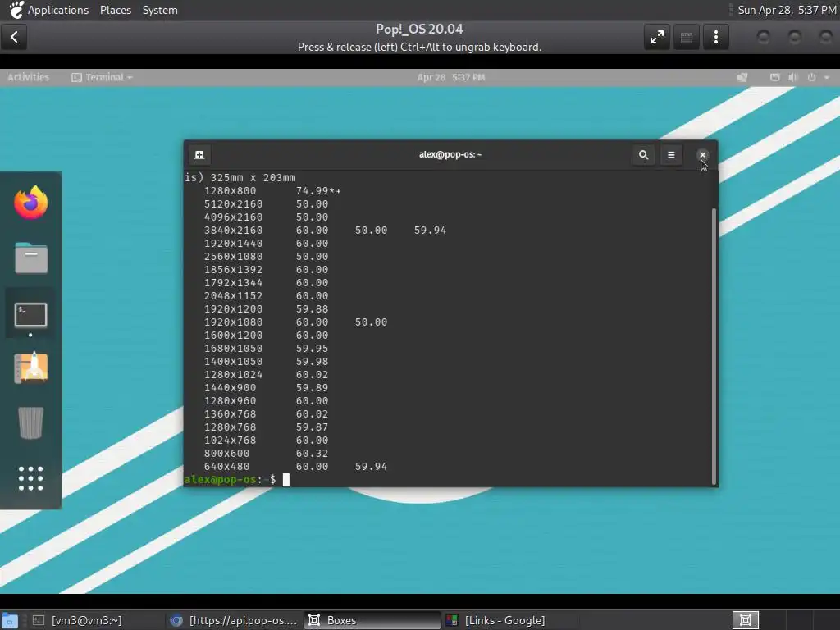Viewport: 840px width, 630px height.
Task: Click show desktop icon in host taskbar
Action: coord(9,620)
